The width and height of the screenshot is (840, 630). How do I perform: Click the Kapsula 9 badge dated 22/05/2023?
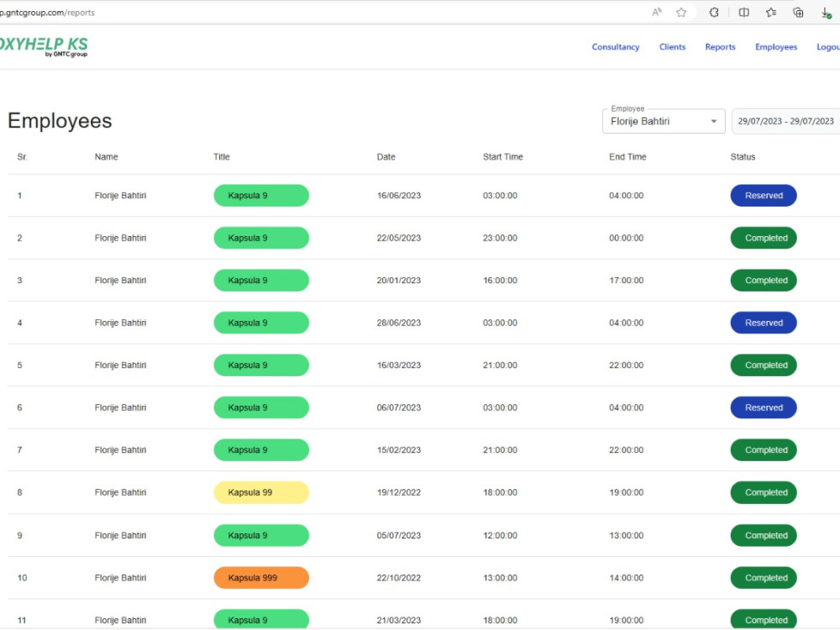coord(261,238)
